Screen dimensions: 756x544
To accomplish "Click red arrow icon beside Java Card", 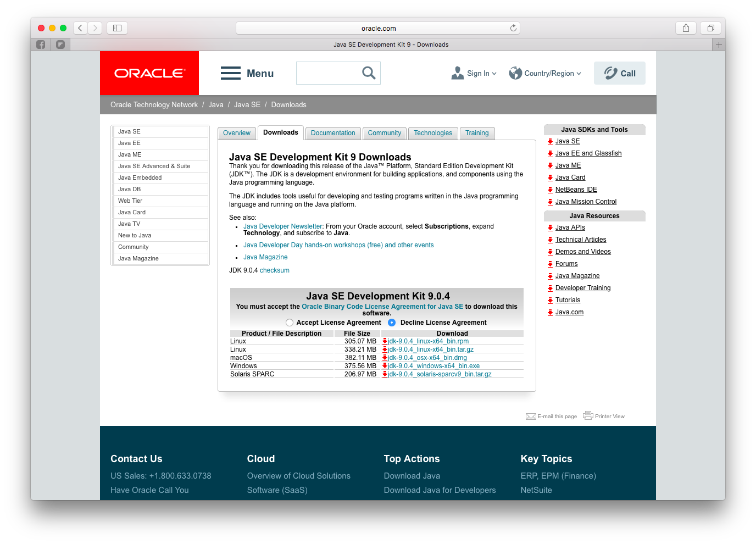I will (550, 177).
